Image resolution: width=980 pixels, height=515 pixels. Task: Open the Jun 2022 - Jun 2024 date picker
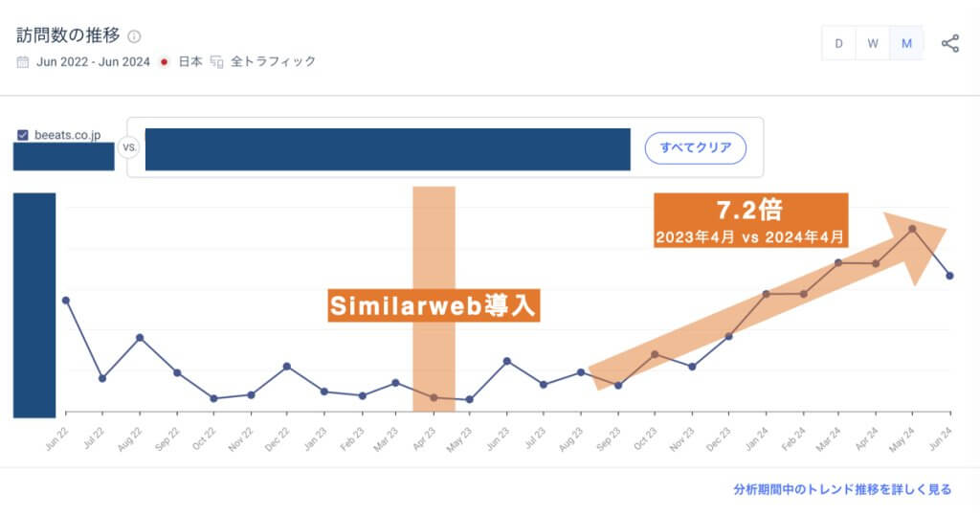coord(93,61)
